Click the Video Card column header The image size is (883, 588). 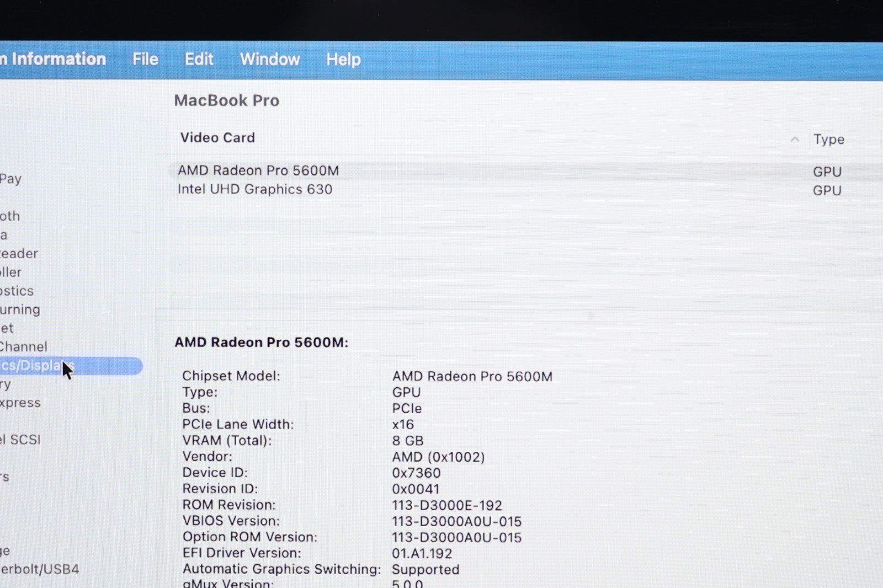click(217, 138)
